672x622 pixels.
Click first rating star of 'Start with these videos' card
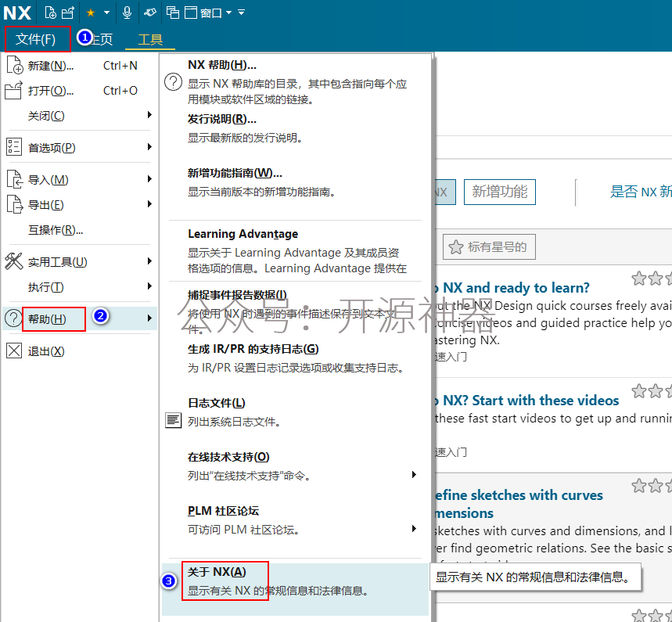639,390
